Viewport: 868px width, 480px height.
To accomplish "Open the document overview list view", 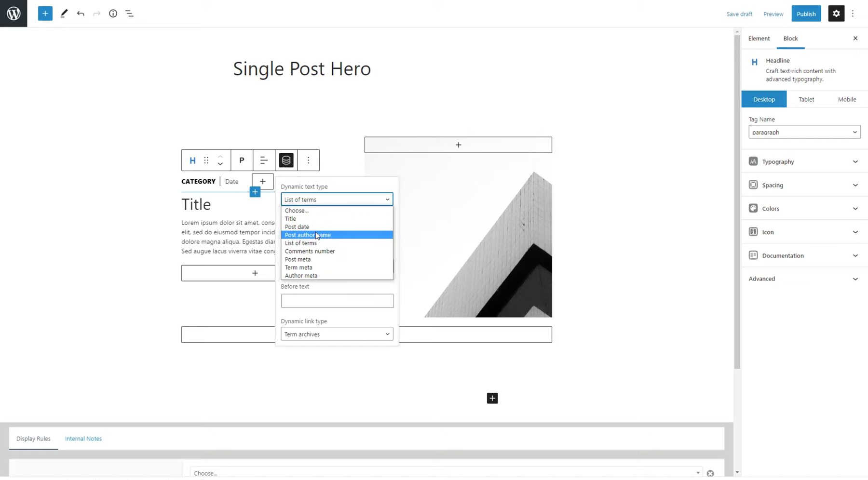I will tap(129, 13).
